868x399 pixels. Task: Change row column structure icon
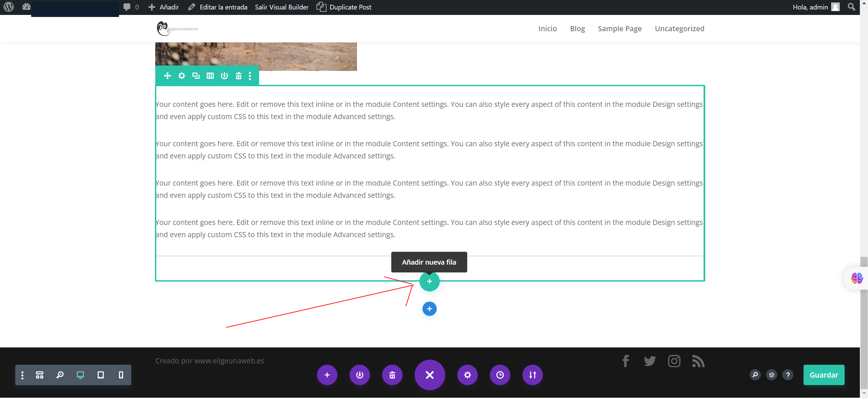[x=210, y=76]
